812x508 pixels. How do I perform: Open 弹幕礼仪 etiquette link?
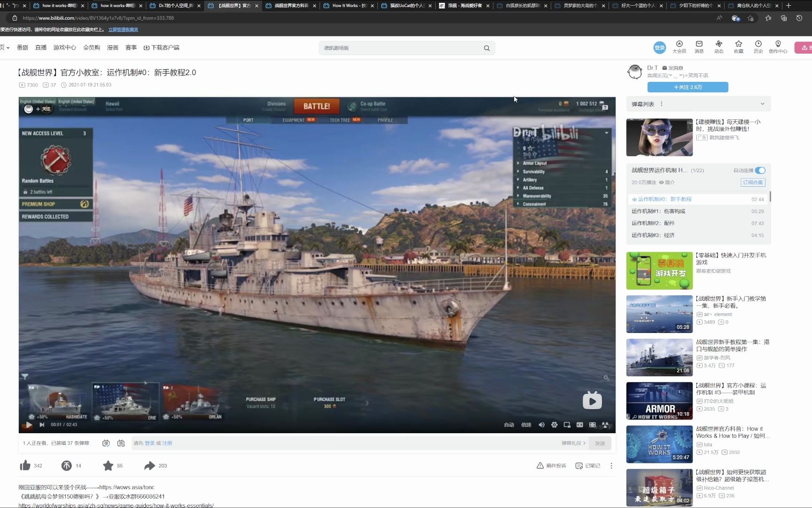tap(573, 443)
